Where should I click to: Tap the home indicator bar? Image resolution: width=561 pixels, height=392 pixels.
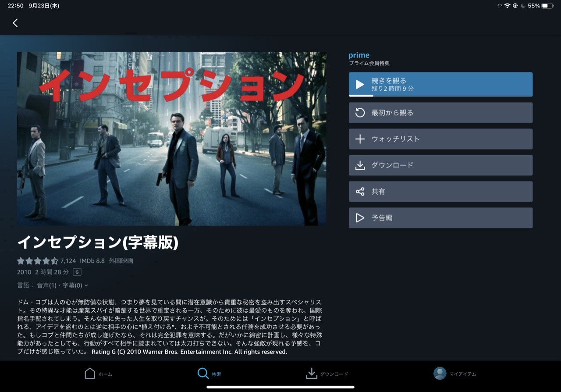pyautogui.click(x=280, y=387)
